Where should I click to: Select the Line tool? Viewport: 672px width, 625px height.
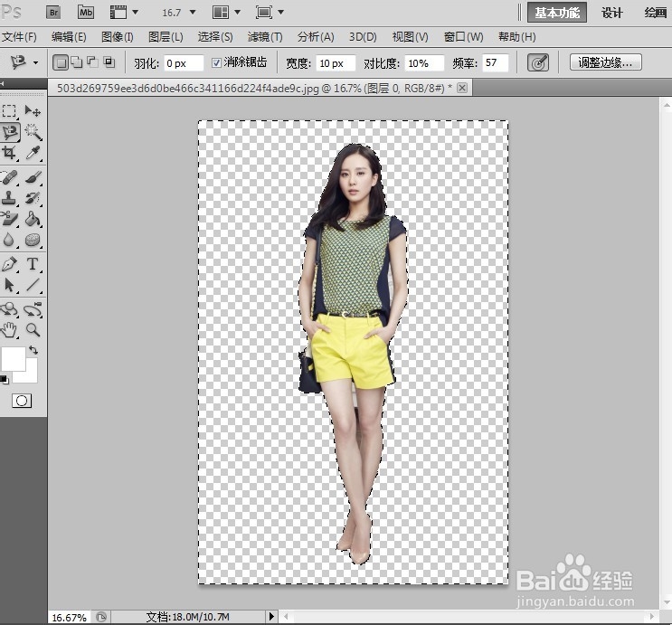pos(33,285)
